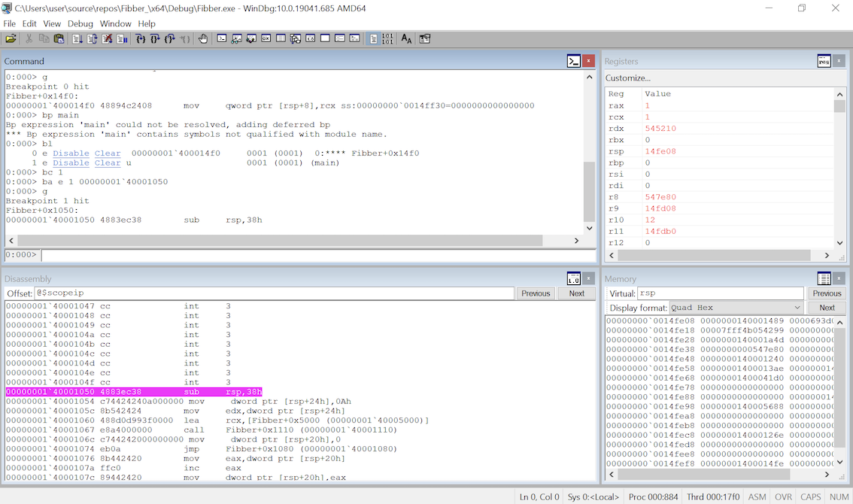The width and height of the screenshot is (853, 504).
Task: Toggle the binary 101 source mode off button
Action: pyautogui.click(x=387, y=38)
